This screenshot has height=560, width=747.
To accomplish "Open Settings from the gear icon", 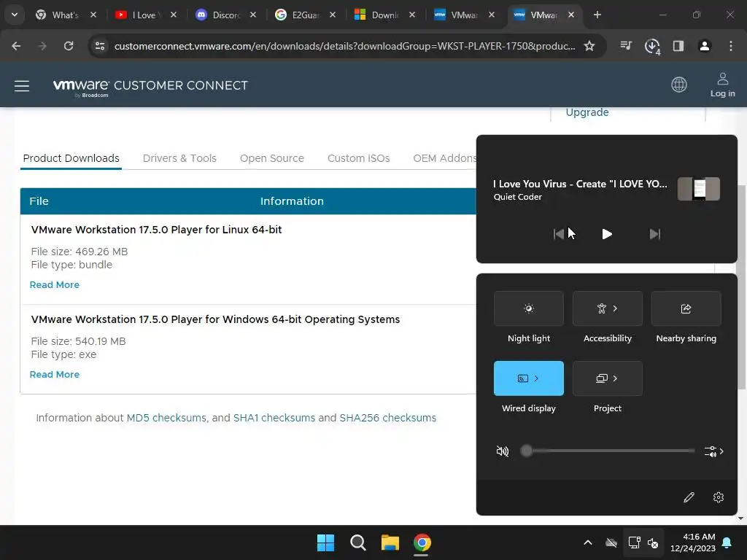I will [x=719, y=497].
